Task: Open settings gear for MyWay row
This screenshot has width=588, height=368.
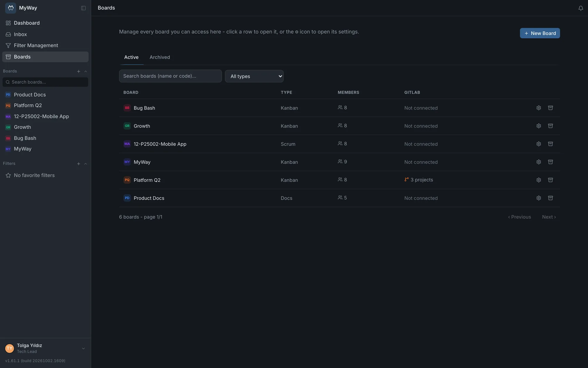Action: (539, 162)
